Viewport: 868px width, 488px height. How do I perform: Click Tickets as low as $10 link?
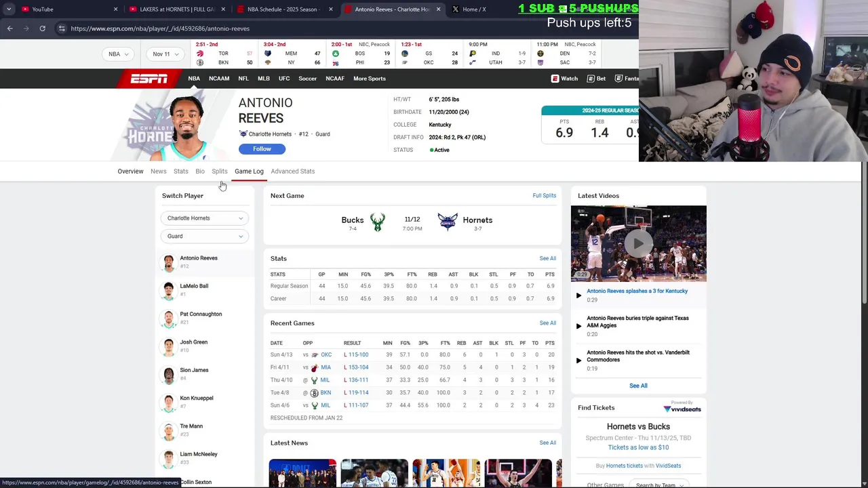click(638, 448)
